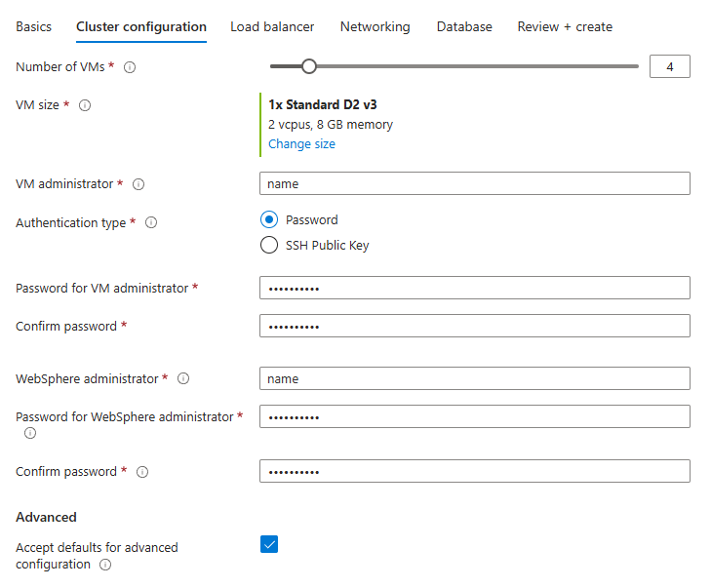Open the Review + create tab
Viewport: 711px width, 588px height.
[565, 27]
